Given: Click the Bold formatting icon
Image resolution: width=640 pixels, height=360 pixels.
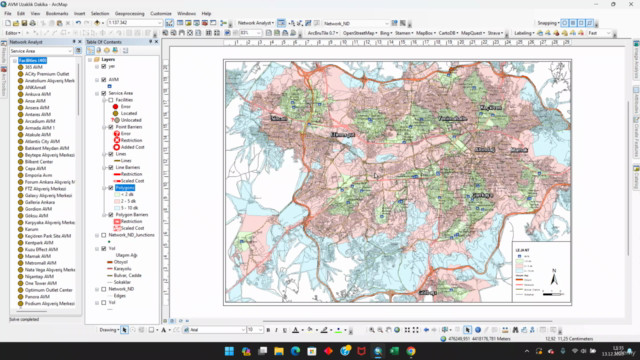Looking at the screenshot, I should (x=268, y=330).
